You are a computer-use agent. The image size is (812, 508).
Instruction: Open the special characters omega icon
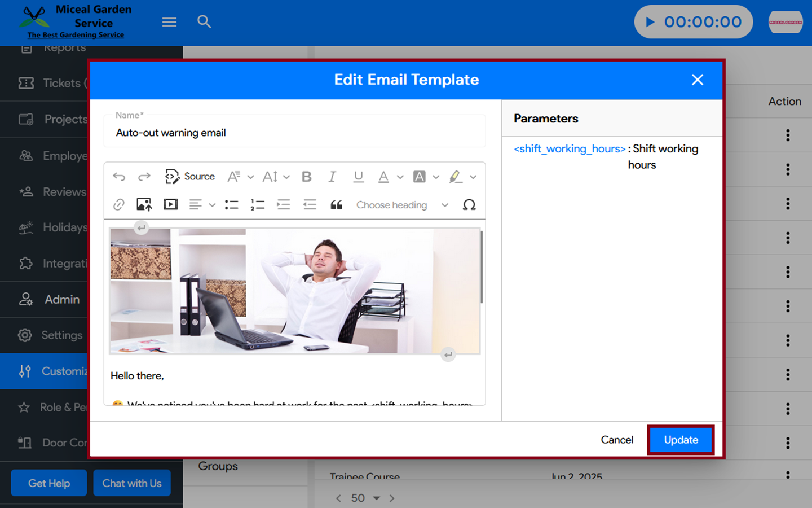point(469,205)
